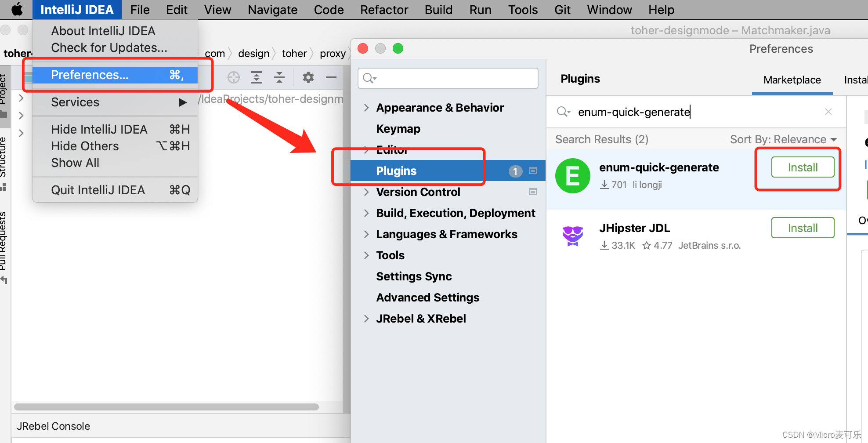Viewport: 868px width, 443px height.
Task: Open the Refactor menu
Action: (384, 10)
